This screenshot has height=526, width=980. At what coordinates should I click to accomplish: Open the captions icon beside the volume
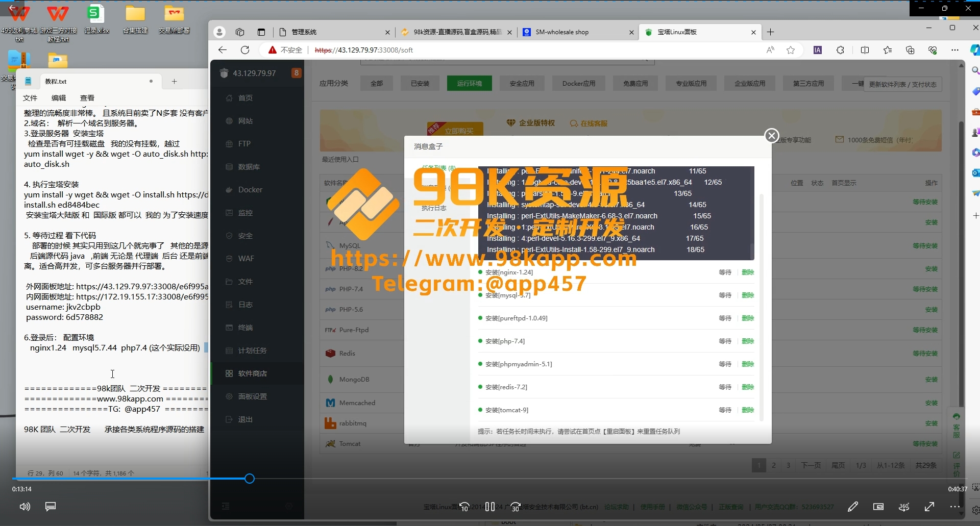[x=51, y=507]
